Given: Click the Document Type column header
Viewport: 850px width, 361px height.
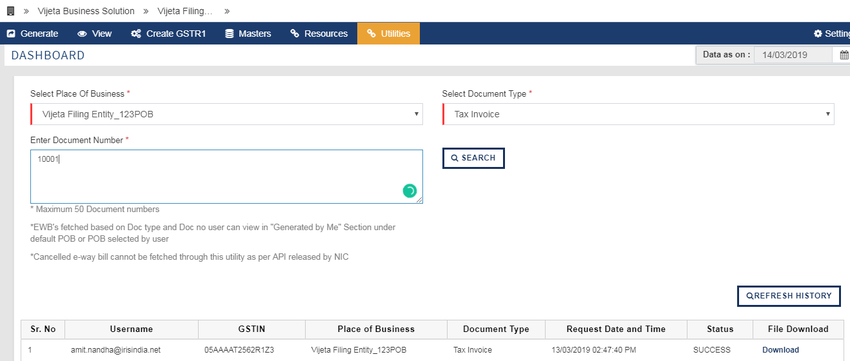Looking at the screenshot, I should pos(496,329).
